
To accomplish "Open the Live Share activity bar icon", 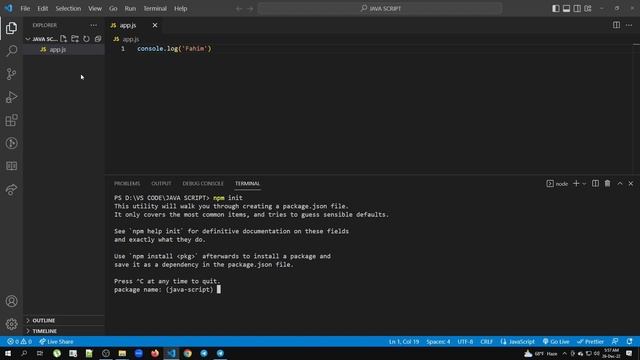I will (x=11, y=189).
